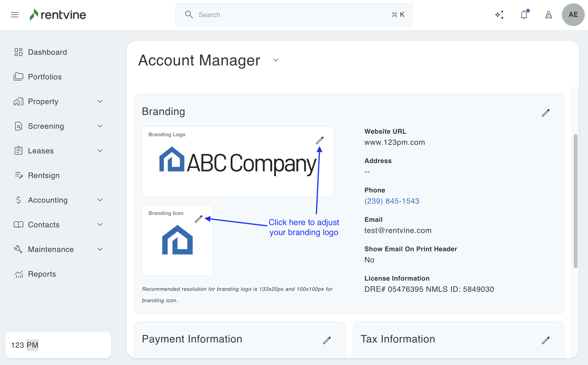This screenshot has height=365, width=588.
Task: Edit Payment Information with pencil icon
Action: pyautogui.click(x=327, y=340)
